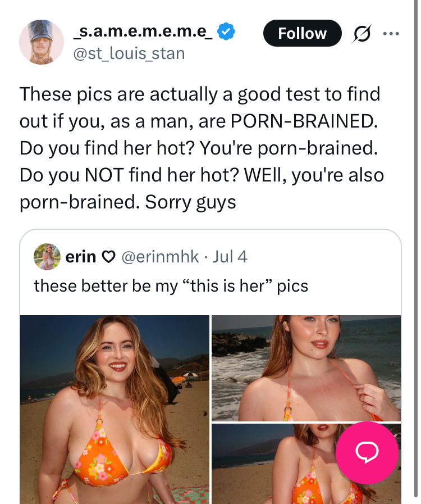This screenshot has height=504, width=421.
Task: Open the erin display name in quoted tweet
Action: (x=81, y=257)
